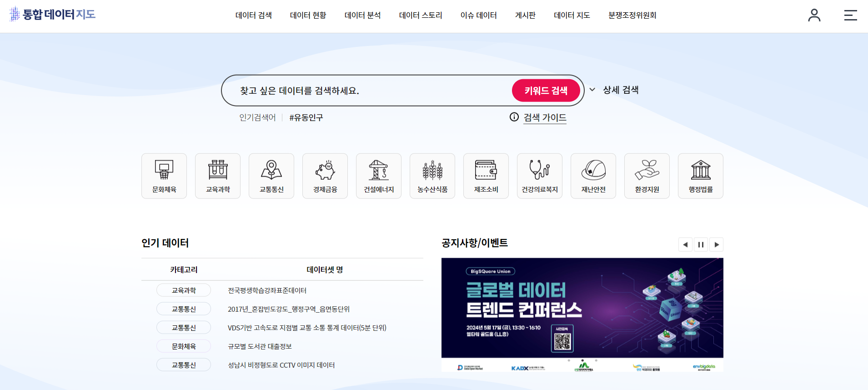This screenshot has width=868, height=390.
Task: Open the 데이터 지도 menu
Action: pos(572,15)
